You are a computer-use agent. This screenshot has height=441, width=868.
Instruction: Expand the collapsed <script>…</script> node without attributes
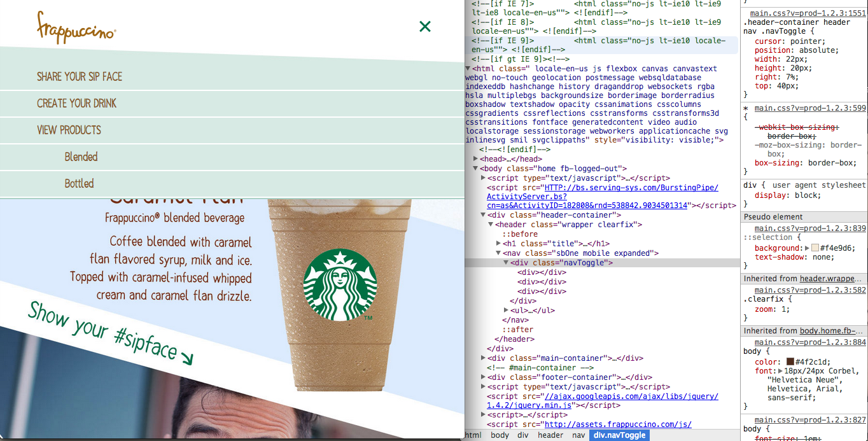[484, 415]
